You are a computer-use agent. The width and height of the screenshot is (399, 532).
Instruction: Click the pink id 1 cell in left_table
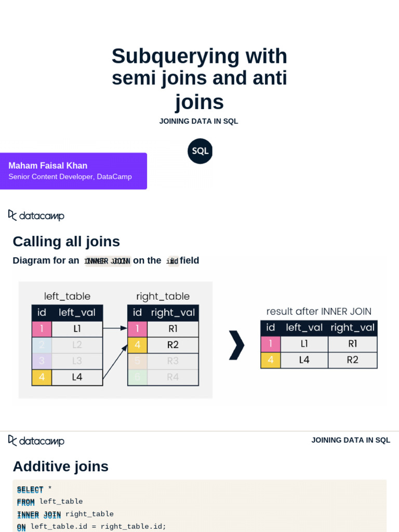pos(42,329)
